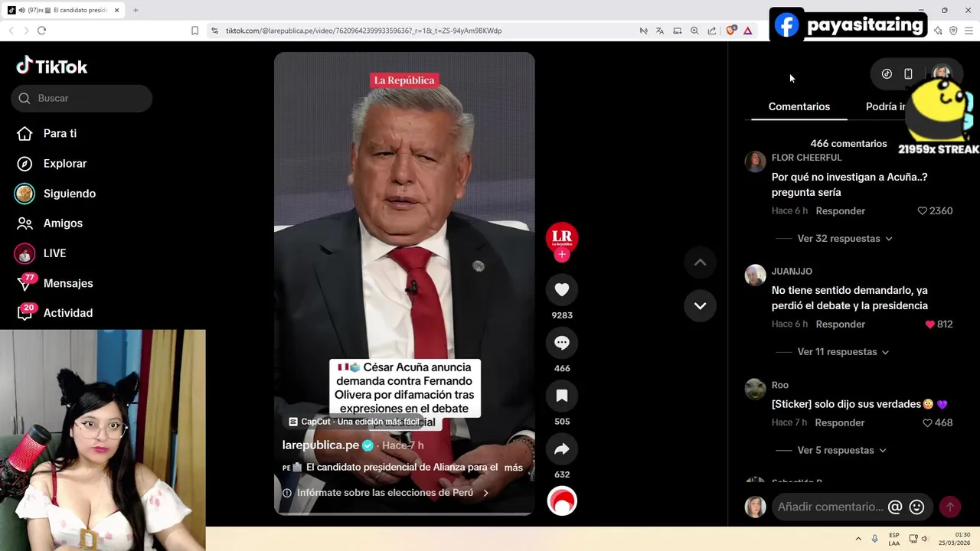
Task: Click translate page icon
Action: click(660, 31)
